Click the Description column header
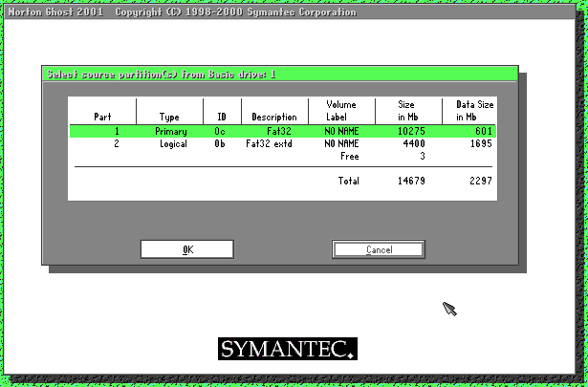 tap(274, 117)
